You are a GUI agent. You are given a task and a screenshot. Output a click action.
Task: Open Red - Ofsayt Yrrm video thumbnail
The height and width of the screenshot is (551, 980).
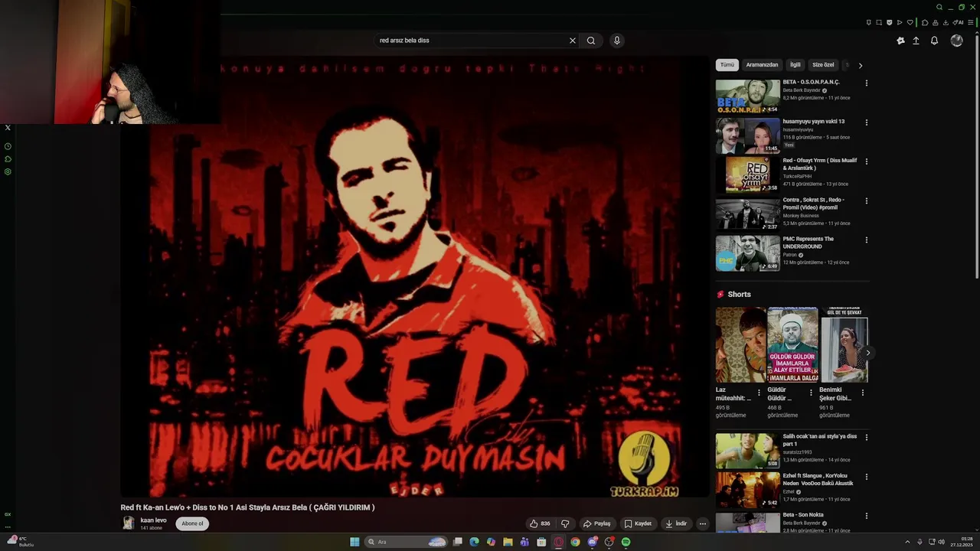(x=748, y=174)
